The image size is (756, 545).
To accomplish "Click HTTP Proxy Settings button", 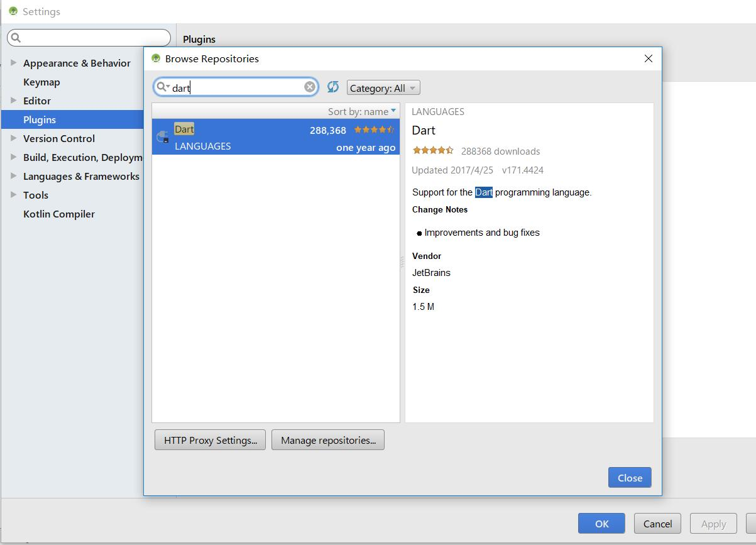I will 211,440.
